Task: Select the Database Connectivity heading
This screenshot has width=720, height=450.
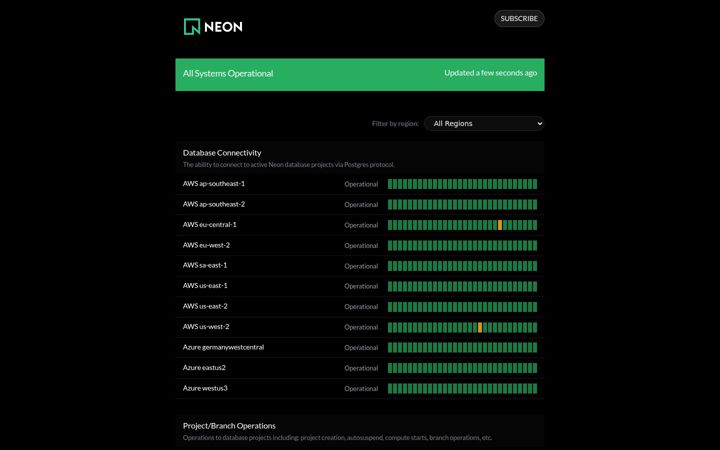Action: point(222,153)
